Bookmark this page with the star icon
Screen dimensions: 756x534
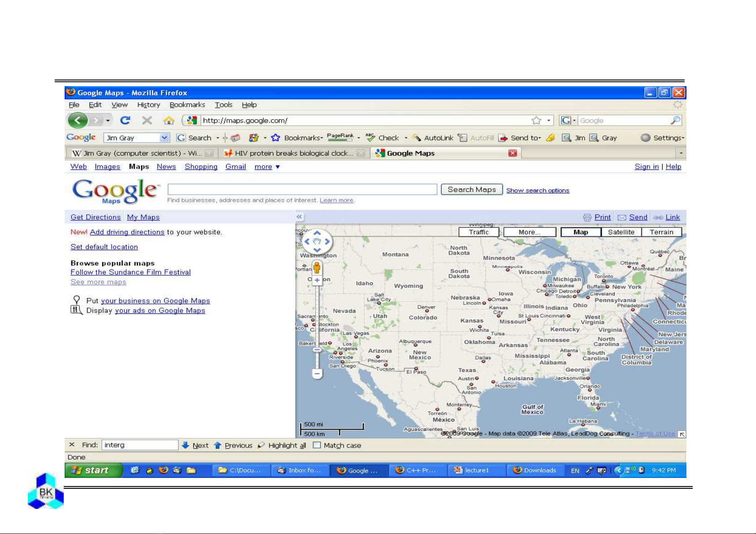click(x=536, y=120)
